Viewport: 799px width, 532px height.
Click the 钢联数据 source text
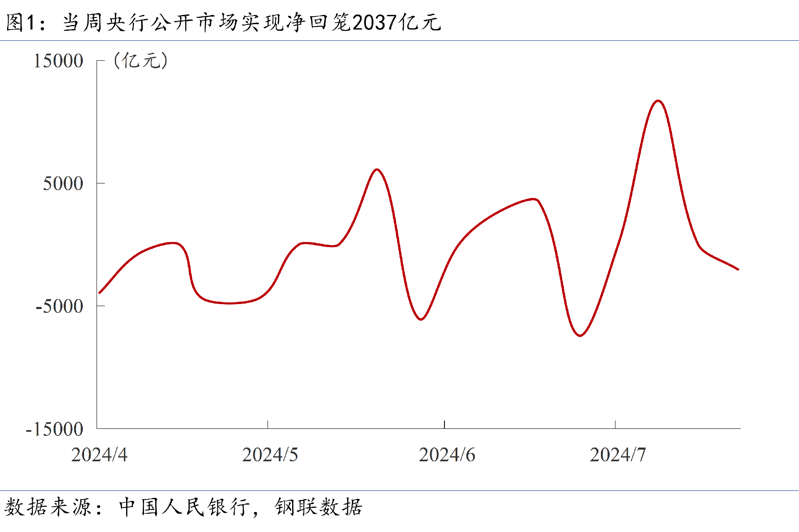pos(318,507)
